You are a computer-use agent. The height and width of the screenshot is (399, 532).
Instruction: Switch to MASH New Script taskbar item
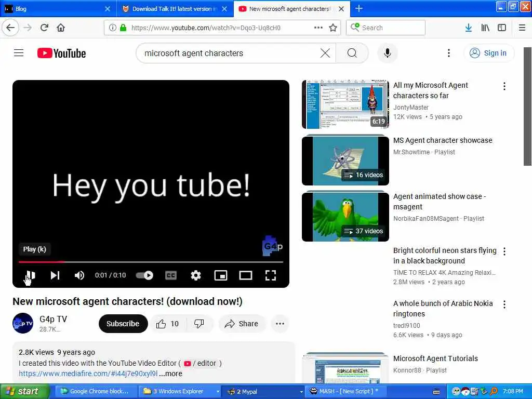point(347,391)
